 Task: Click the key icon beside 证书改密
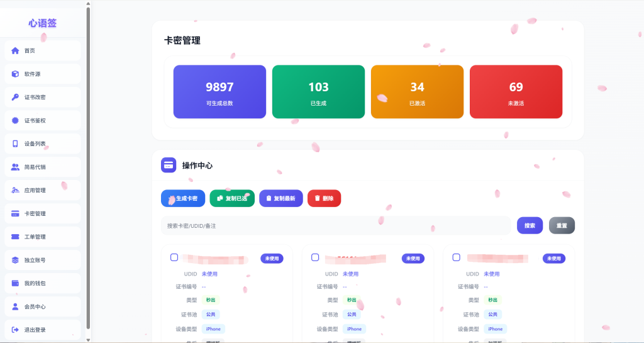pos(15,97)
